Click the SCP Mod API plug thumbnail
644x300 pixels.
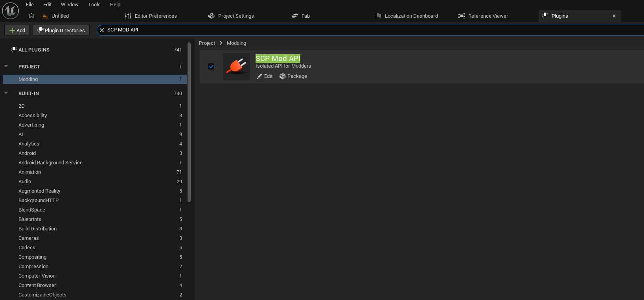236,66
